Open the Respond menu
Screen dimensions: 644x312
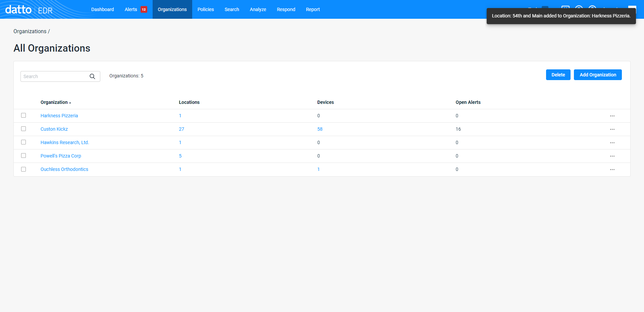(x=286, y=9)
